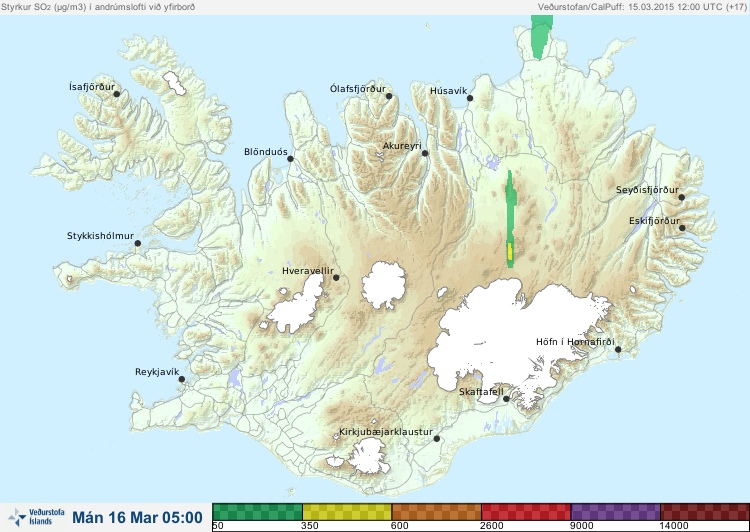Click the Akureyri city marker dot

click(425, 153)
